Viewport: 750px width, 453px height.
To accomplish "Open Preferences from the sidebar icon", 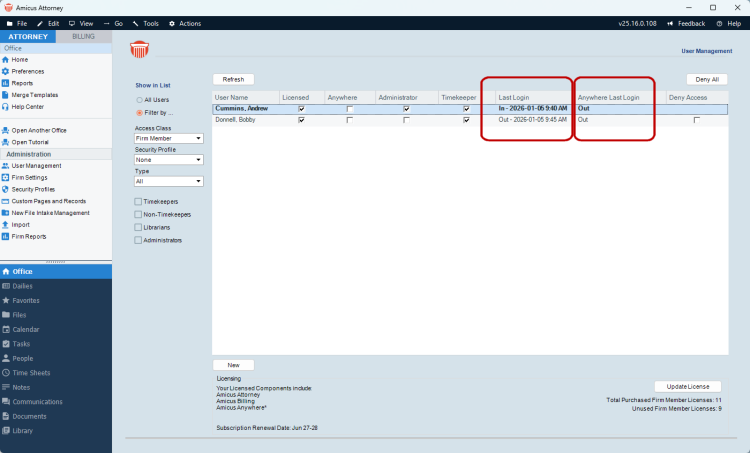I will coord(6,72).
